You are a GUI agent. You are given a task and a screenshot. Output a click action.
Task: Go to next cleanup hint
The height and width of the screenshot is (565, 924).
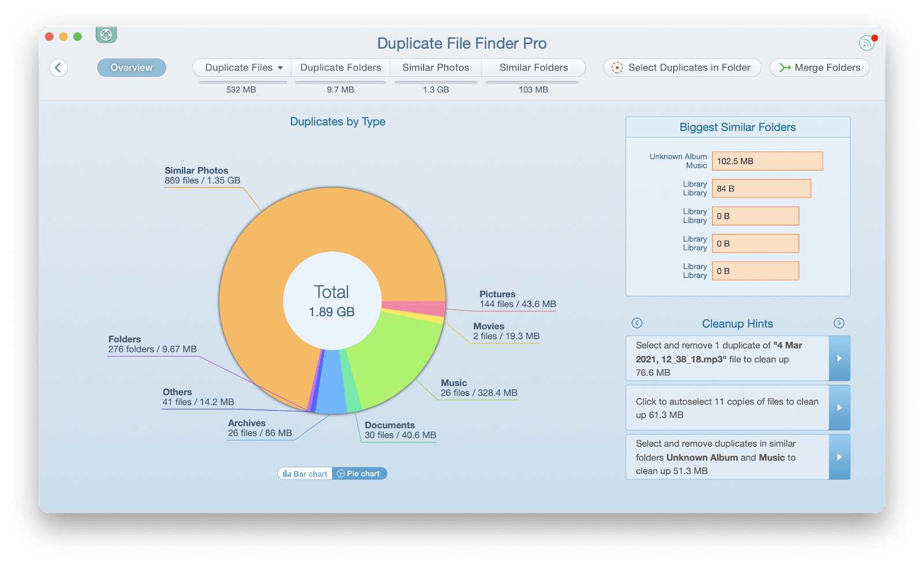click(x=839, y=323)
